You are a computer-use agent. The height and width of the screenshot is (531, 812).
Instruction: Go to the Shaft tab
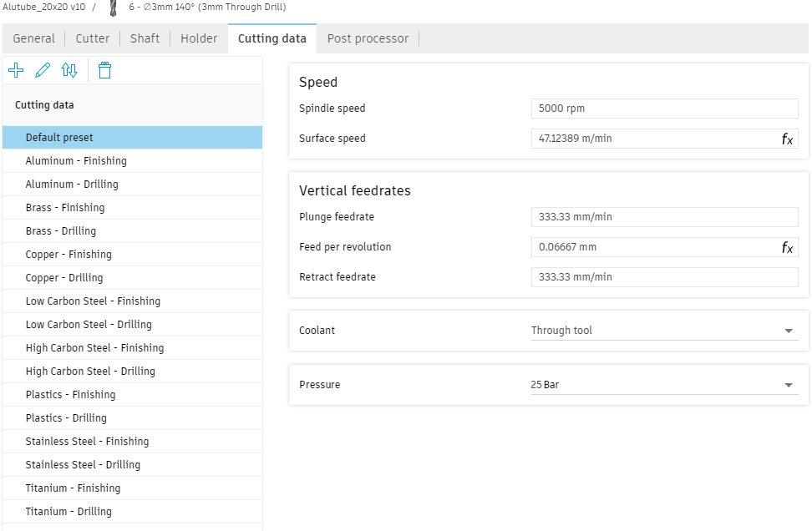coord(145,38)
